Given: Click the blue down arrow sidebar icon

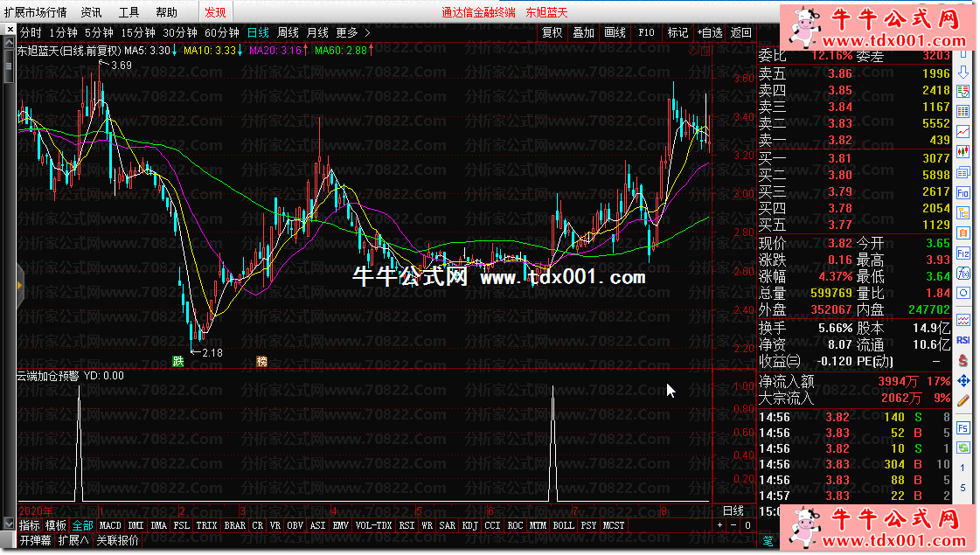Looking at the screenshot, I should [963, 71].
